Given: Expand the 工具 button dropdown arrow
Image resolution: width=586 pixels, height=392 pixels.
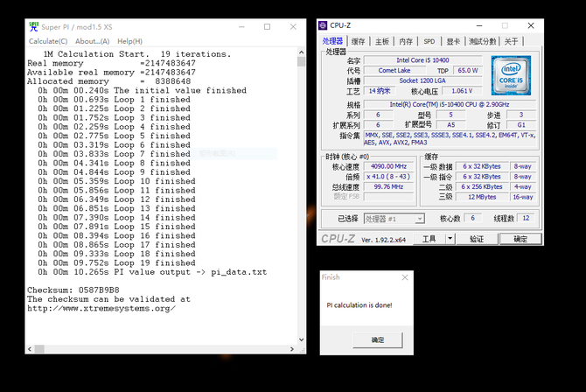Looking at the screenshot, I should [450, 239].
